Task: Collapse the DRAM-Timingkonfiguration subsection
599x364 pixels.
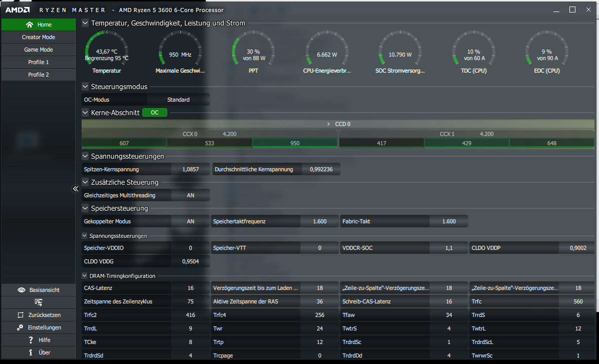Action: click(x=85, y=276)
